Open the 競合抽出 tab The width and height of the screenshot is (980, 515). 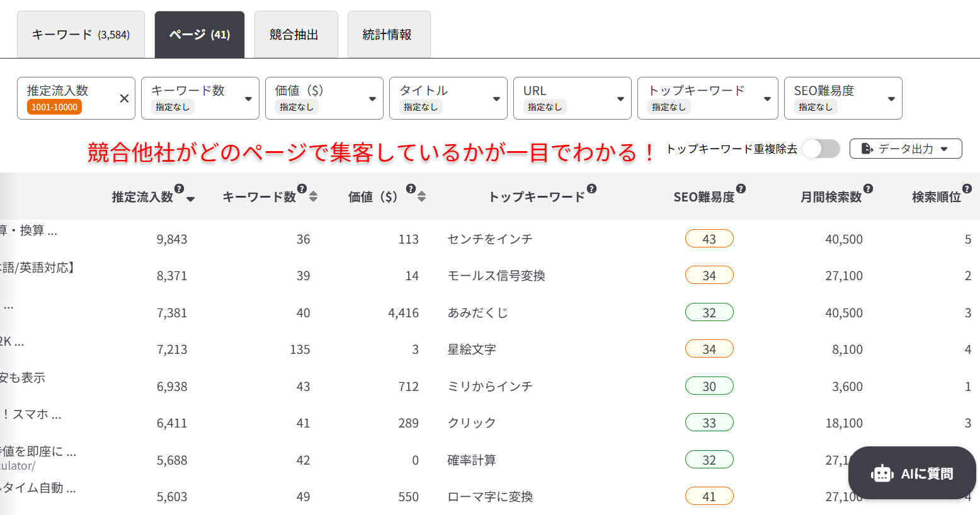pos(294,35)
